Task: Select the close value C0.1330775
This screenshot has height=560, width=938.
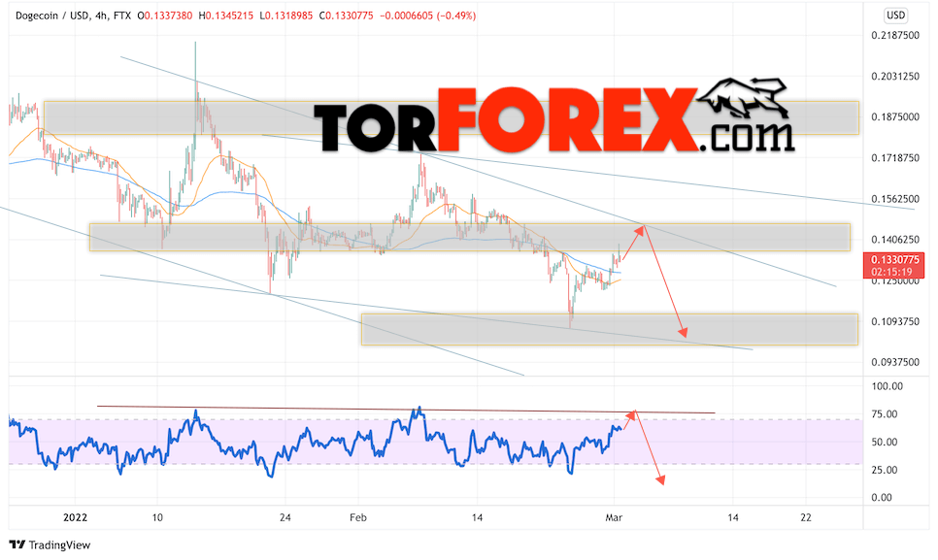Action: click(346, 16)
